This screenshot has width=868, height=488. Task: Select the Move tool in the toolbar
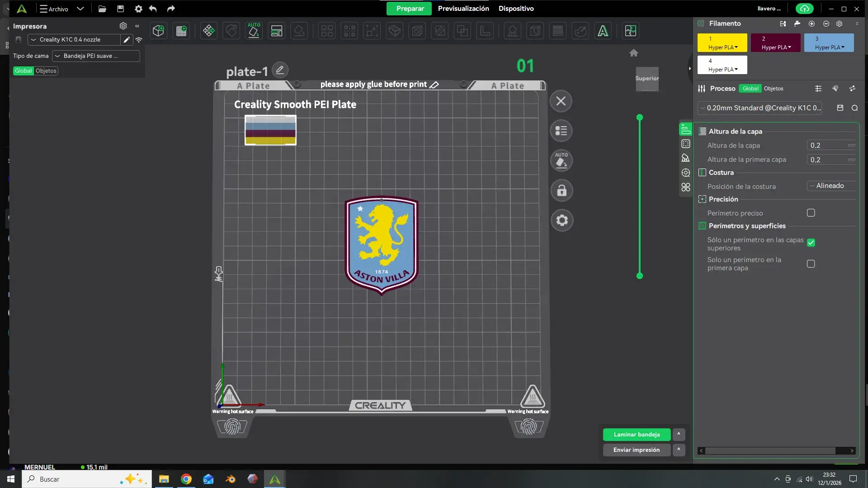[208, 31]
